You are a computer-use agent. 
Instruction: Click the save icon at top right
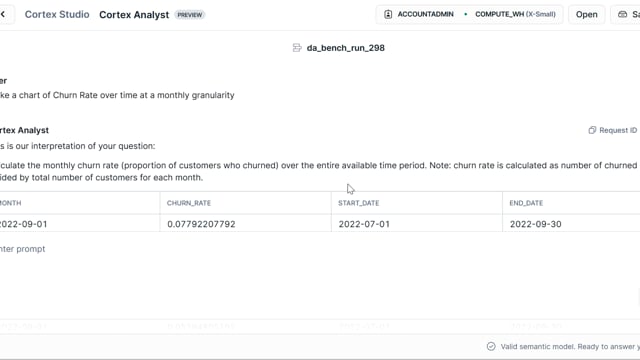(x=622, y=14)
